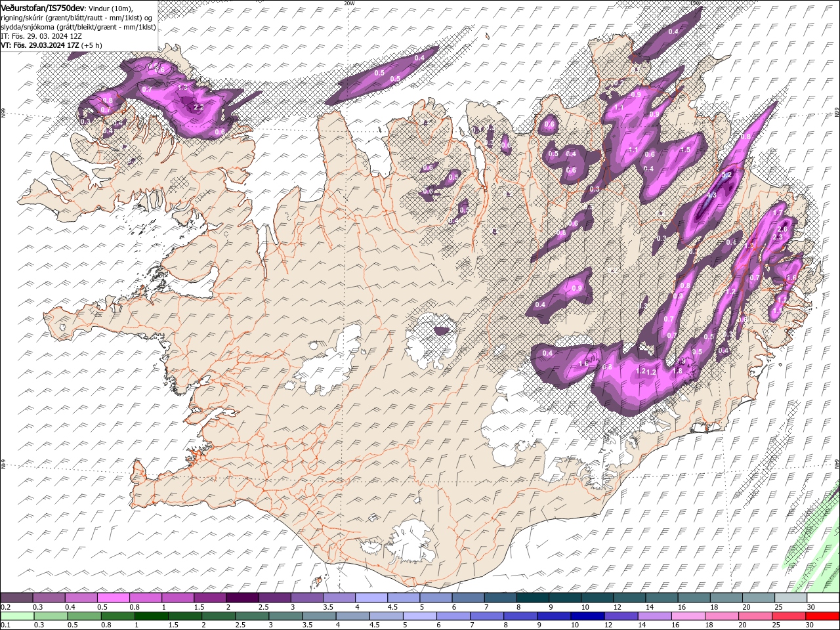Click the line starting 'rigning/skúrir'

click(77, 17)
